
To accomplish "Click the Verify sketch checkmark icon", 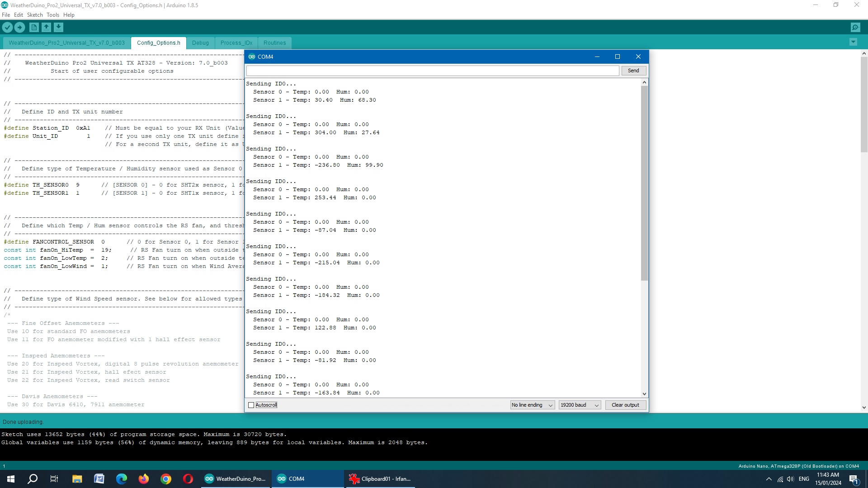I will coord(8,28).
